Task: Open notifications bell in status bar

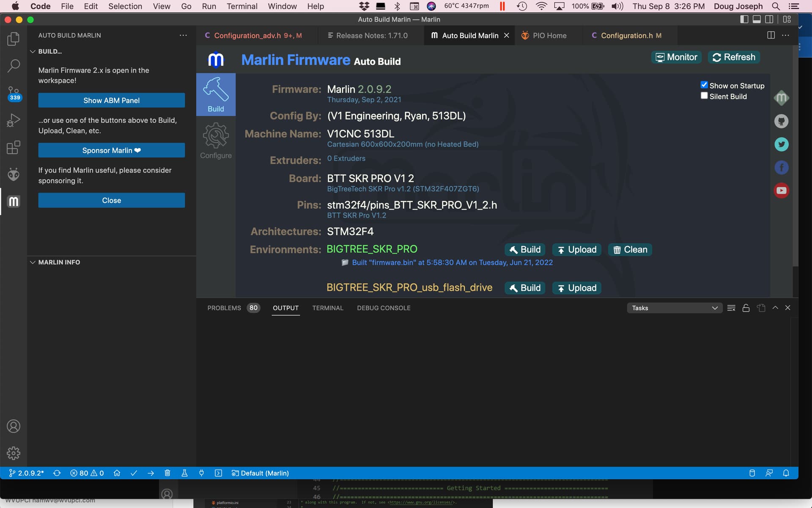Action: coord(786,473)
